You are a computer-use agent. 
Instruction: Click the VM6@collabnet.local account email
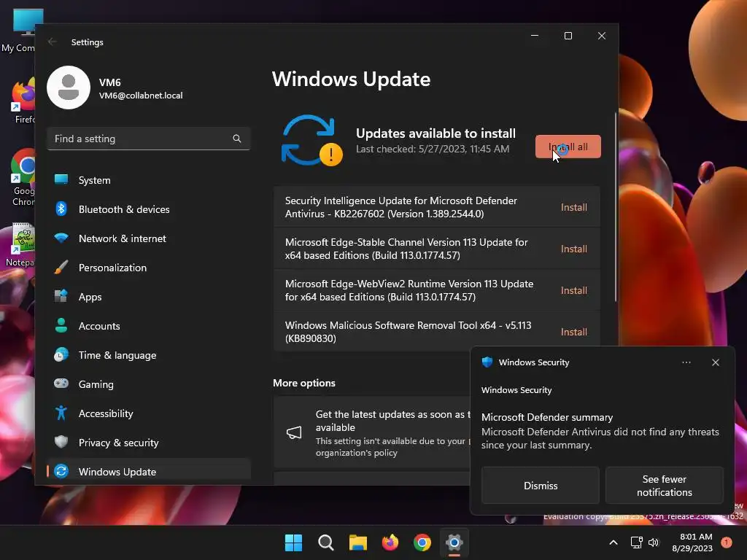[141, 96]
